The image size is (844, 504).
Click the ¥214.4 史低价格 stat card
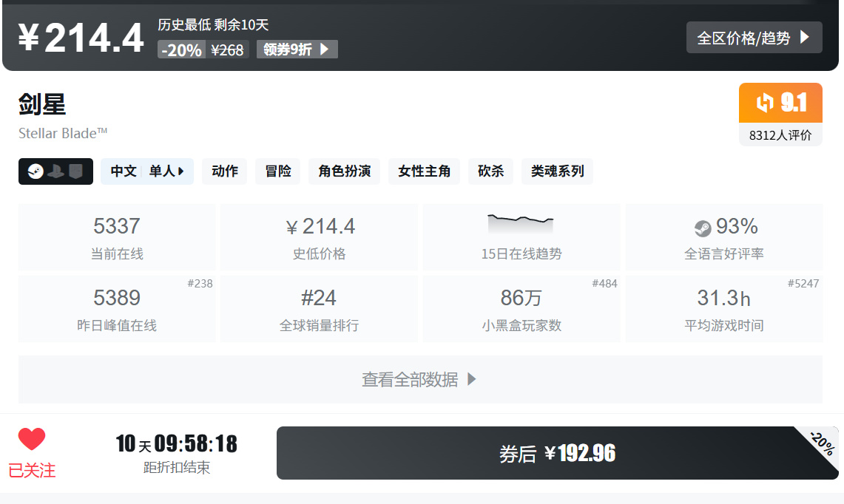pyautogui.click(x=320, y=237)
